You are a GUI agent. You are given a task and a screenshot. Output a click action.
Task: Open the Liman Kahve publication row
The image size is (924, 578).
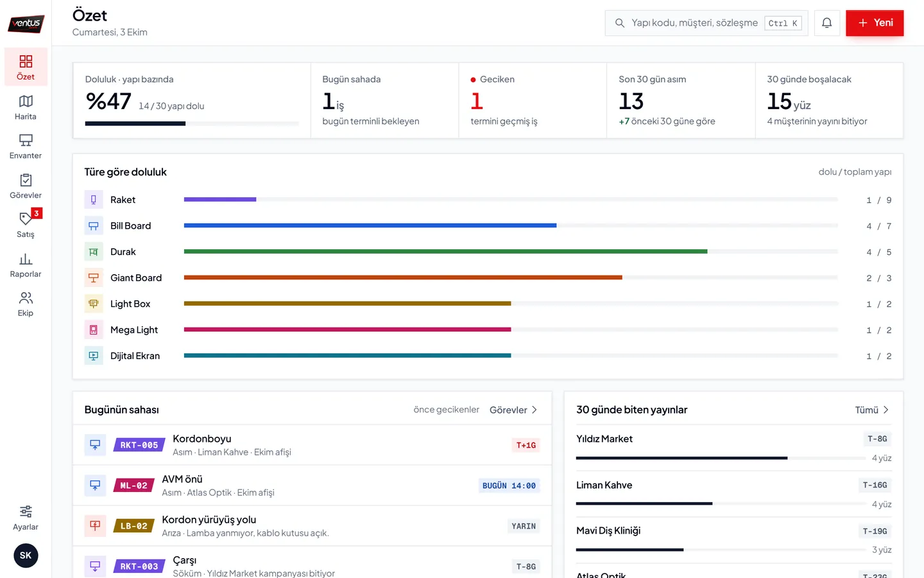pos(733,494)
